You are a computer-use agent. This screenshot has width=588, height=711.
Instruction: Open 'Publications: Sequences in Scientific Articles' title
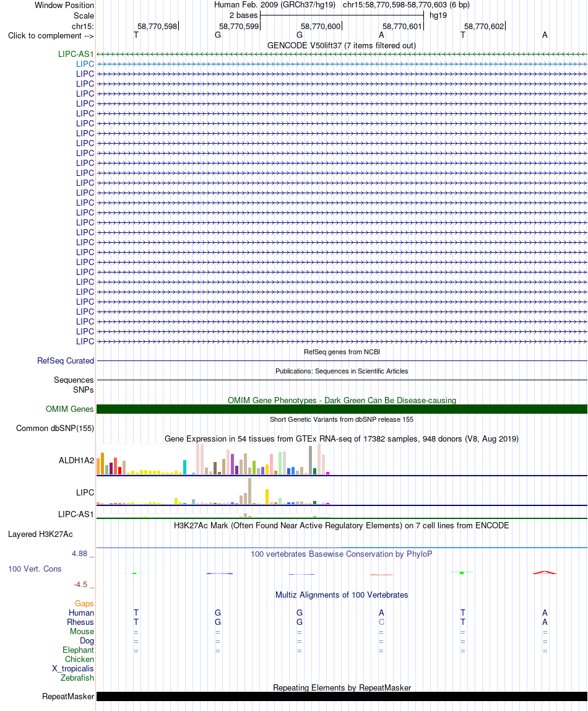click(342, 371)
